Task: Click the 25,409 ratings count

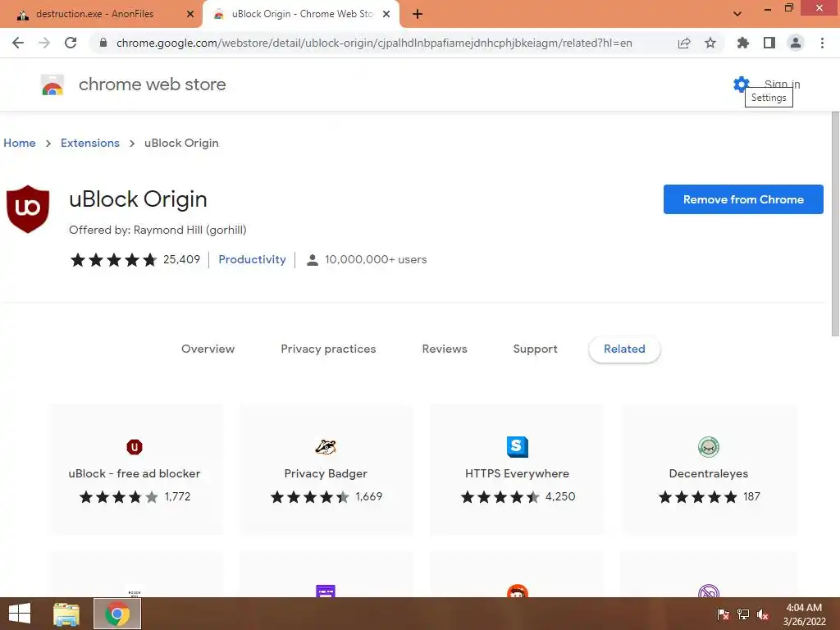Action: [x=181, y=259]
